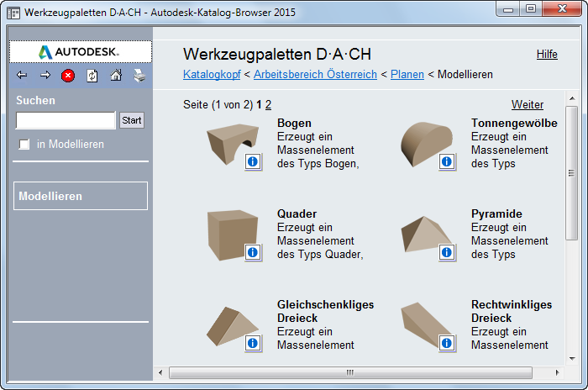The height and width of the screenshot is (390, 588).
Task: Click the horizontal scrollbar thumb
Action: click(x=350, y=372)
